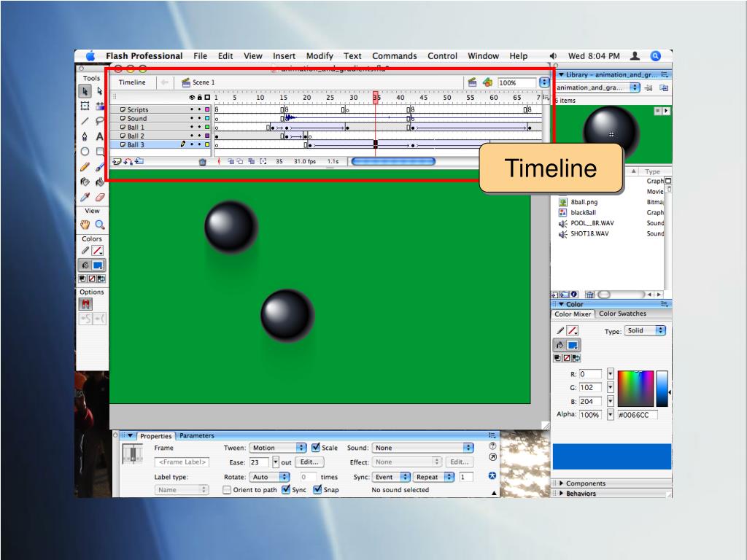Select the Hand tool
Screen dimensions: 747x560
coord(85,225)
